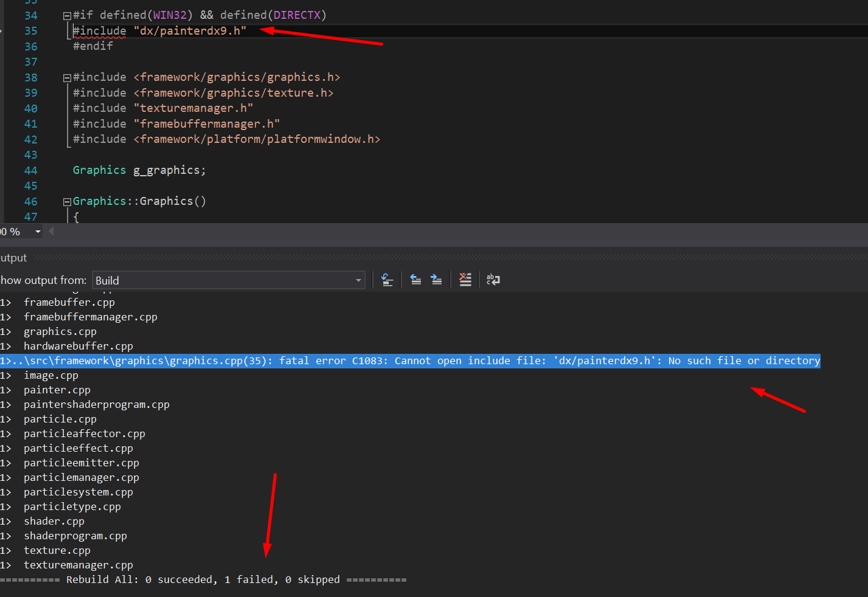Click line number 44 in gutter
The image size is (868, 597).
tap(31, 171)
